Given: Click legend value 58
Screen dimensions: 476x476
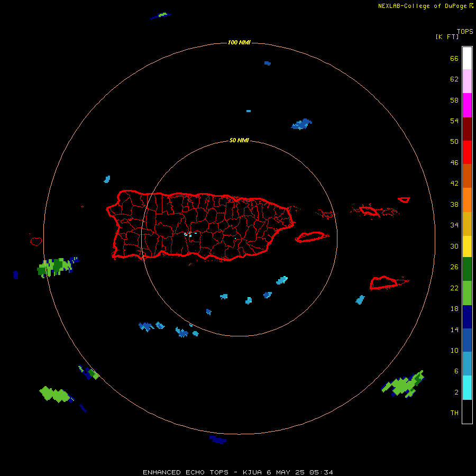Looking at the screenshot, I should click(x=454, y=100).
